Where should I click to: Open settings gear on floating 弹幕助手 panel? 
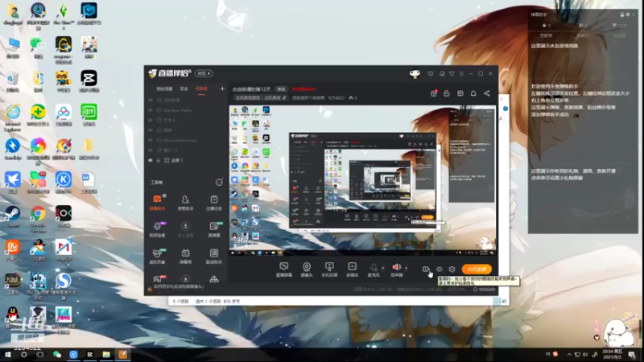point(628,14)
